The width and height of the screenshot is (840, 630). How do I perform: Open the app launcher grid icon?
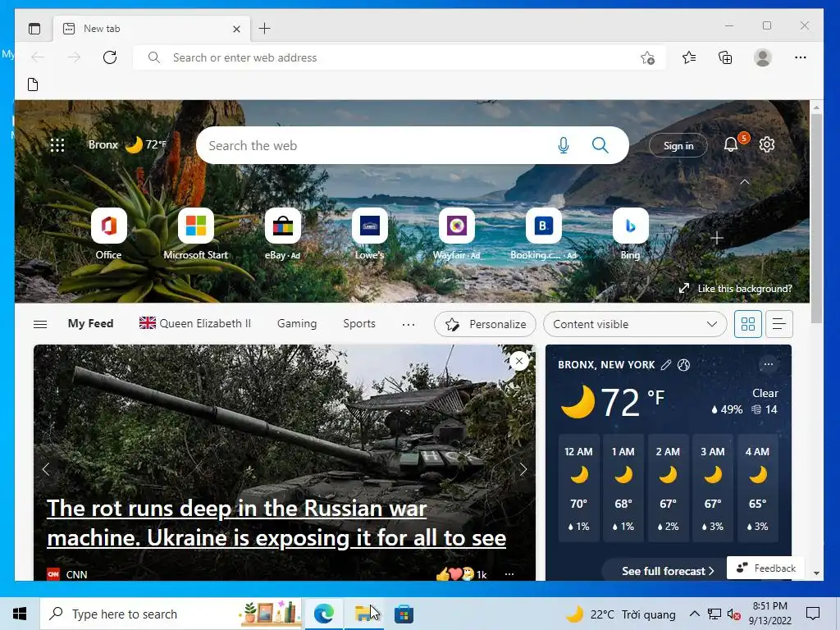57,144
